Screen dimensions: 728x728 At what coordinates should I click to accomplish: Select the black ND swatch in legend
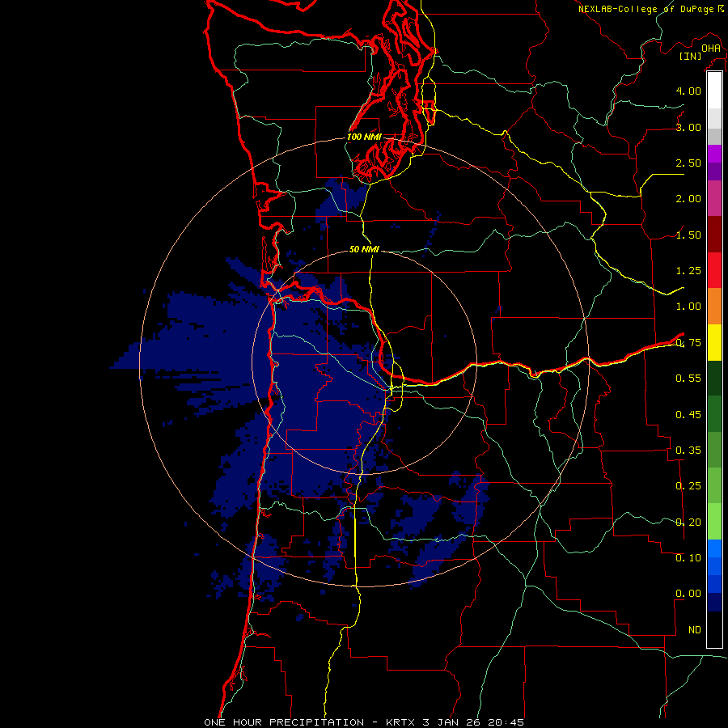pyautogui.click(x=714, y=629)
